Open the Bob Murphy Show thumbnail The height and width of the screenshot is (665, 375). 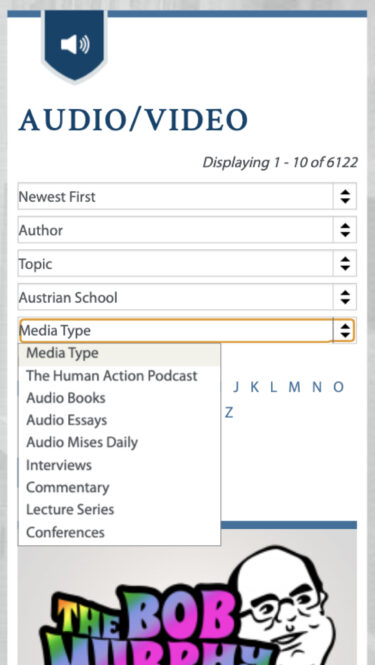pos(187,597)
